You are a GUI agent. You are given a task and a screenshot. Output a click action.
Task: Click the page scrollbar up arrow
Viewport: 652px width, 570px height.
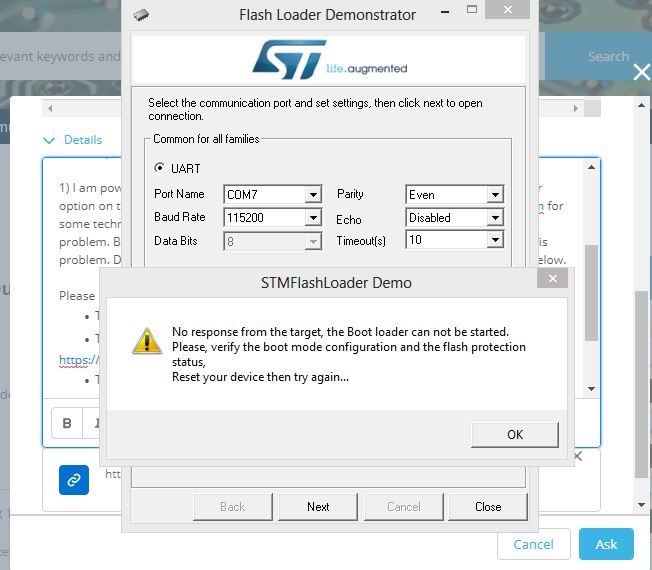point(642,106)
